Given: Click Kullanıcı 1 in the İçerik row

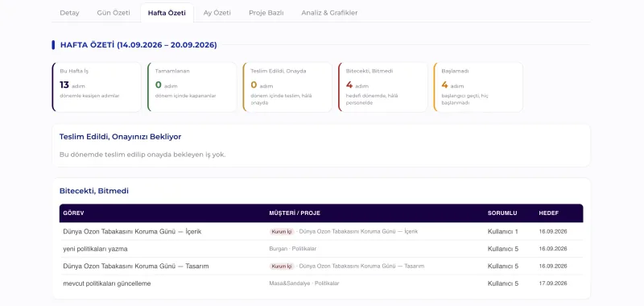Looking at the screenshot, I should click(x=502, y=232).
